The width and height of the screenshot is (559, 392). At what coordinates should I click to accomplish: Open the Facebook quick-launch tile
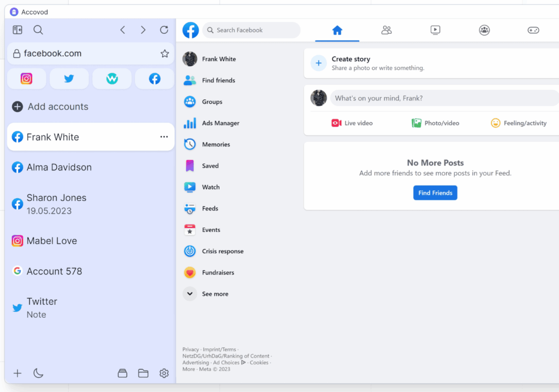tap(154, 79)
